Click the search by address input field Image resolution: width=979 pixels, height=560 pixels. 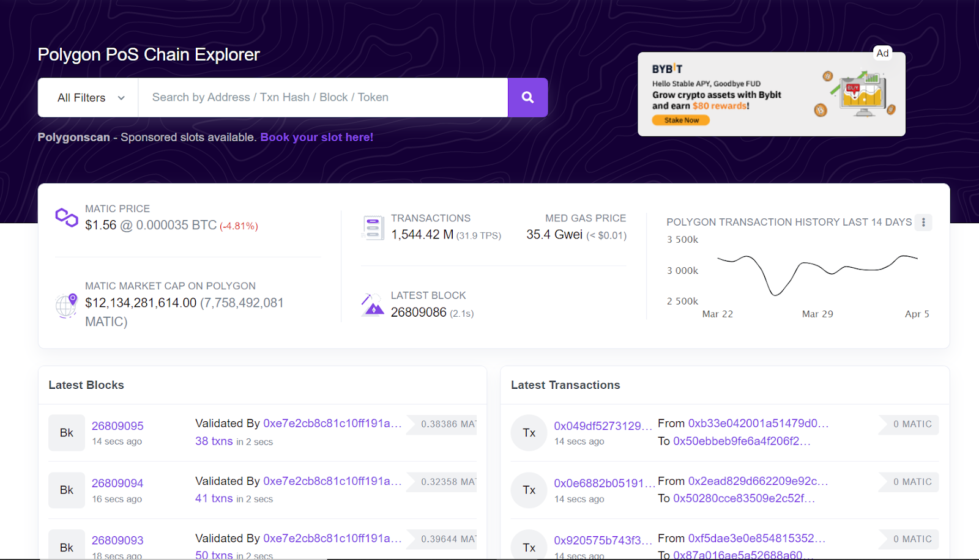[x=323, y=97]
